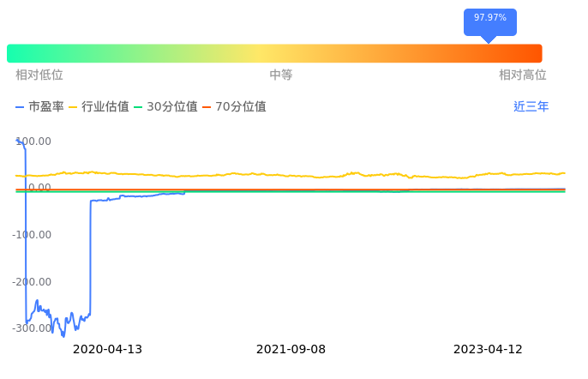Click the green-to-orange valuation gradient bar
588x379 pixels.
(x=274, y=53)
